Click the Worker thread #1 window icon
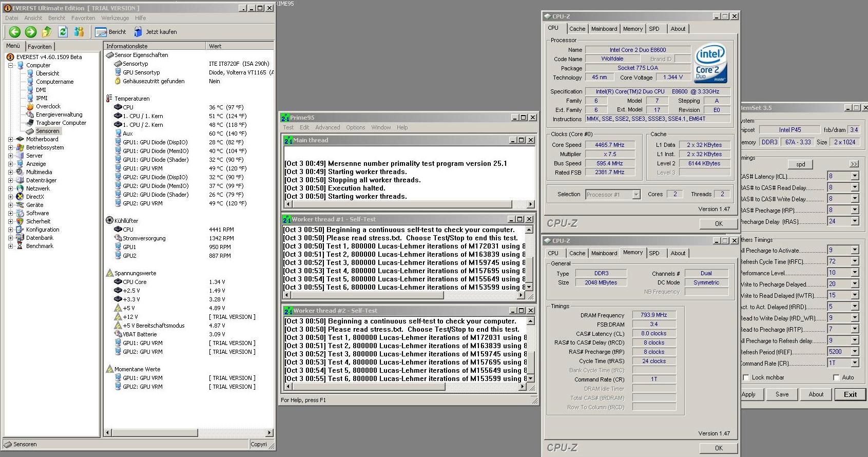The width and height of the screenshot is (868, 457). click(287, 219)
